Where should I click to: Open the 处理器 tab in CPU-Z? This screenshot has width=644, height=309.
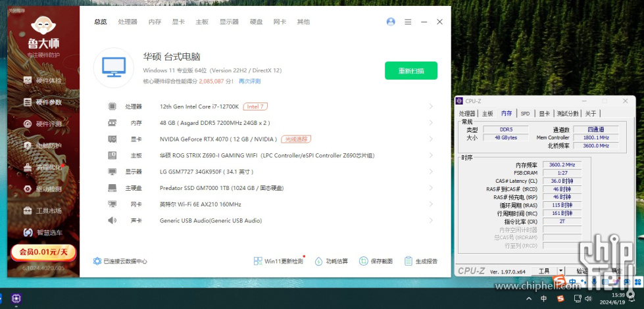468,114
